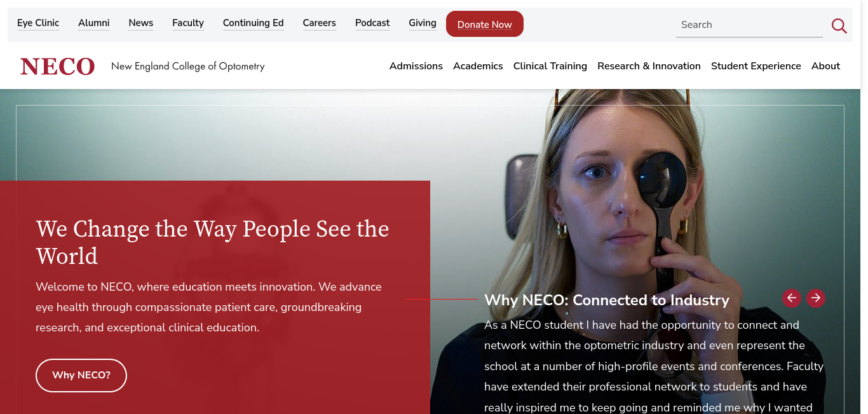The height and width of the screenshot is (414, 868).
Task: Open the Academics menu
Action: (x=478, y=66)
